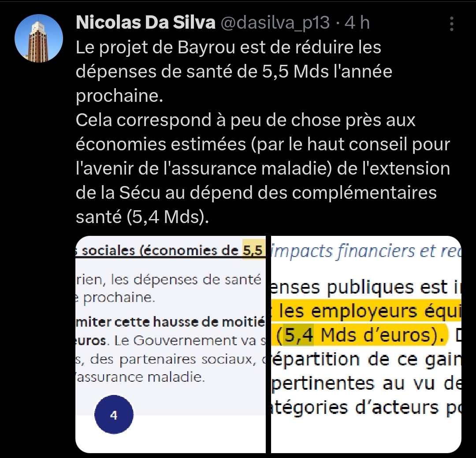Open the three-dot more options menu

pyautogui.click(x=452, y=24)
